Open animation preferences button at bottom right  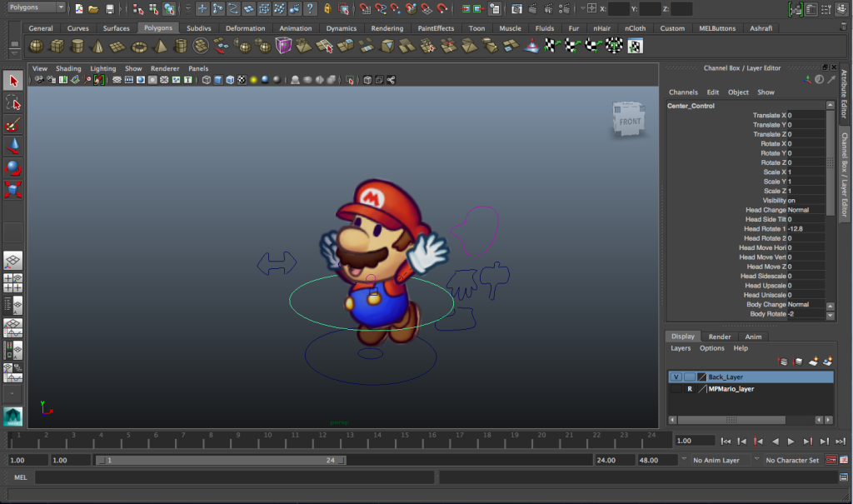pyautogui.click(x=844, y=461)
